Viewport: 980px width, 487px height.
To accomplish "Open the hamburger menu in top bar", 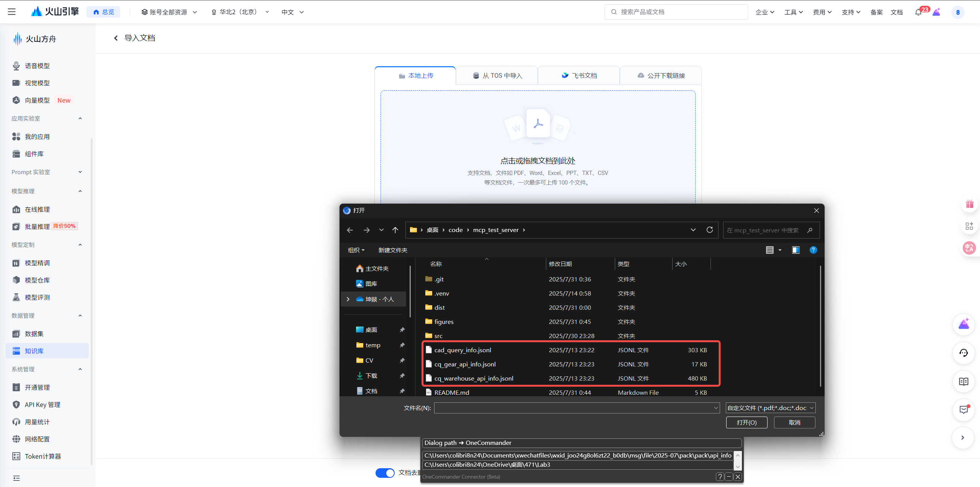I will 12,12.
